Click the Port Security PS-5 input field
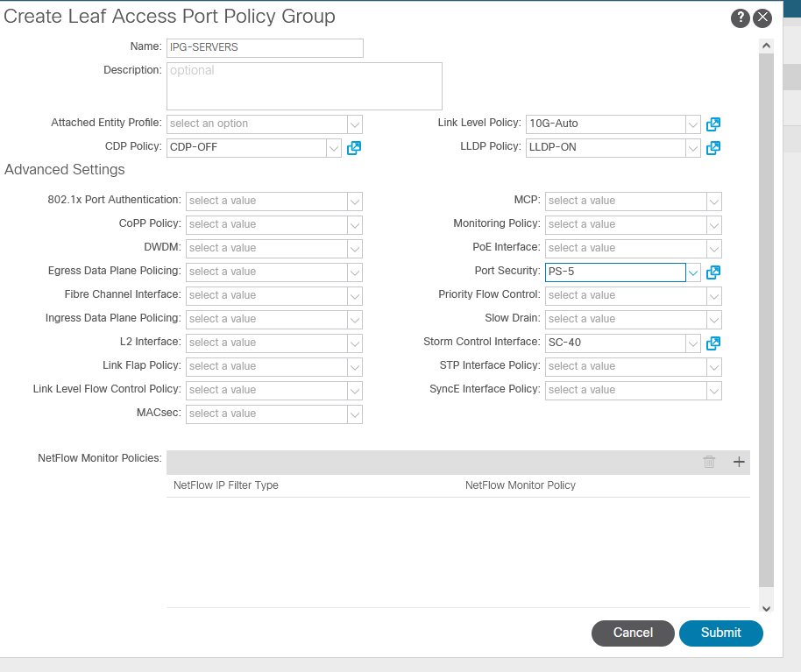 615,272
